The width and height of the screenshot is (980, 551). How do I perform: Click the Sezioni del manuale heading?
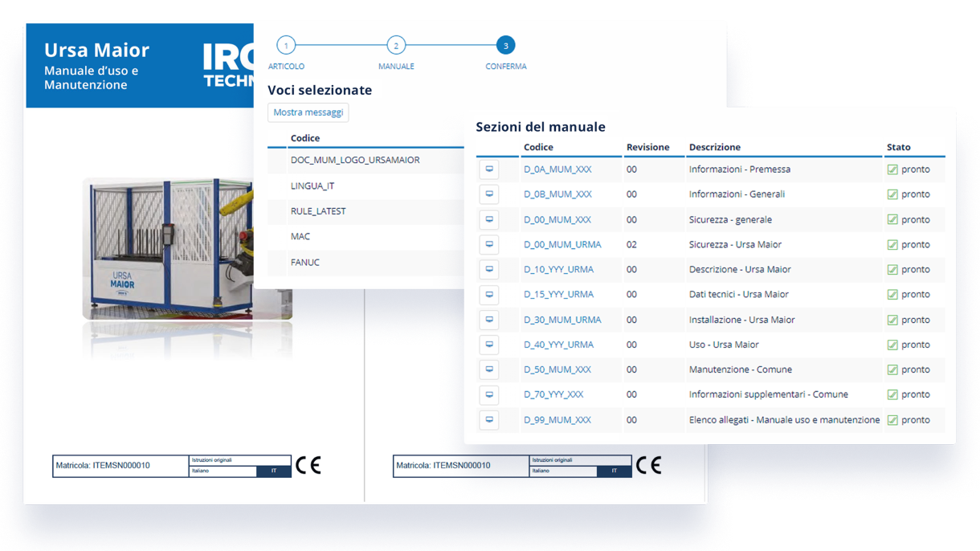pyautogui.click(x=541, y=127)
